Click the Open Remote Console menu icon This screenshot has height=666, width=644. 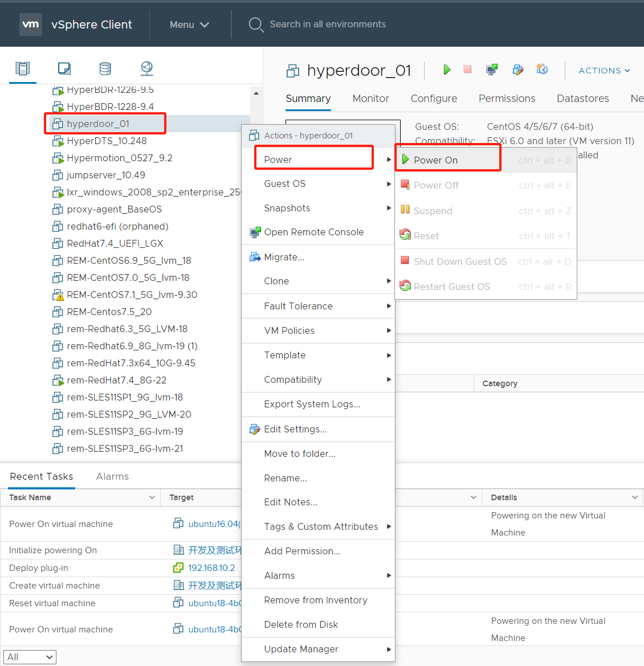point(255,232)
